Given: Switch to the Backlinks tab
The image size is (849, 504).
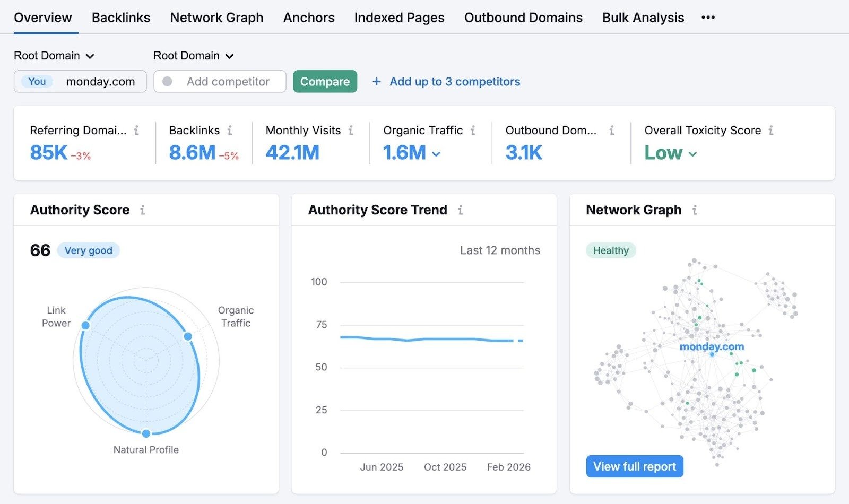Looking at the screenshot, I should [121, 17].
